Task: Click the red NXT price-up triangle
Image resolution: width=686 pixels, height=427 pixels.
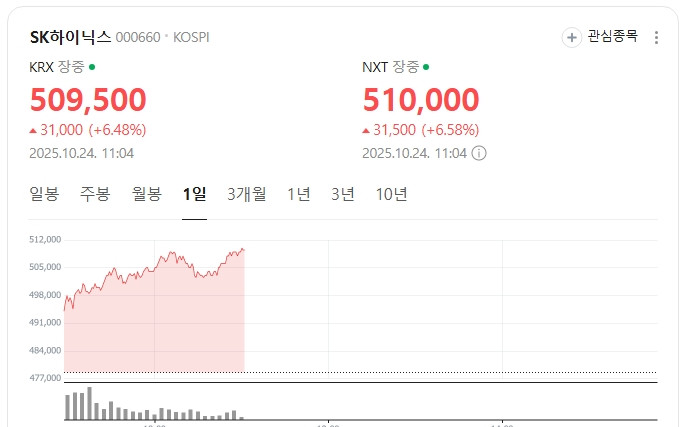Action: [366, 130]
